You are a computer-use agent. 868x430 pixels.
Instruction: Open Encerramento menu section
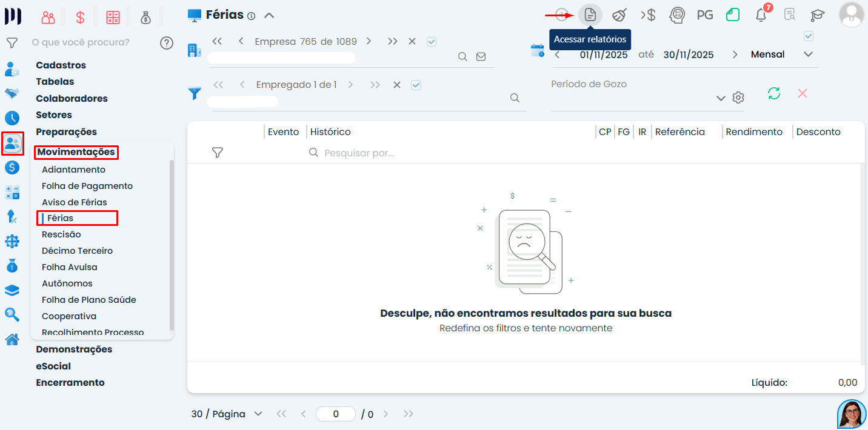(70, 383)
